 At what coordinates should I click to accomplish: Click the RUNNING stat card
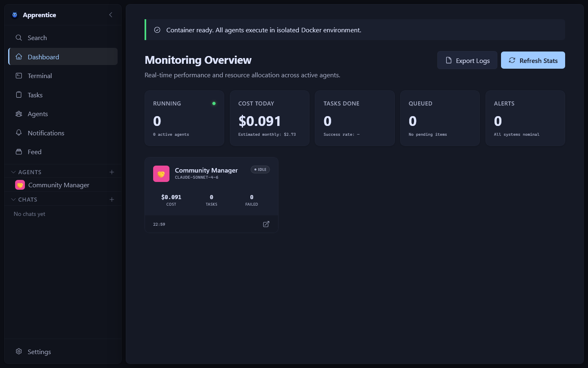pos(184,118)
